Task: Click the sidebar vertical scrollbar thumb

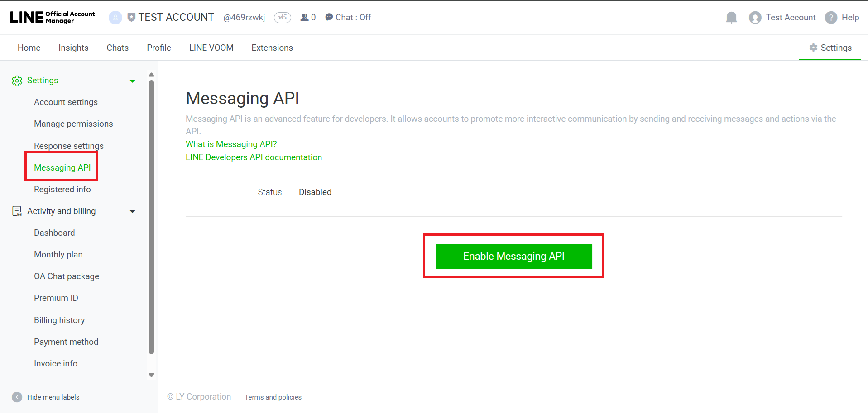Action: tap(152, 217)
